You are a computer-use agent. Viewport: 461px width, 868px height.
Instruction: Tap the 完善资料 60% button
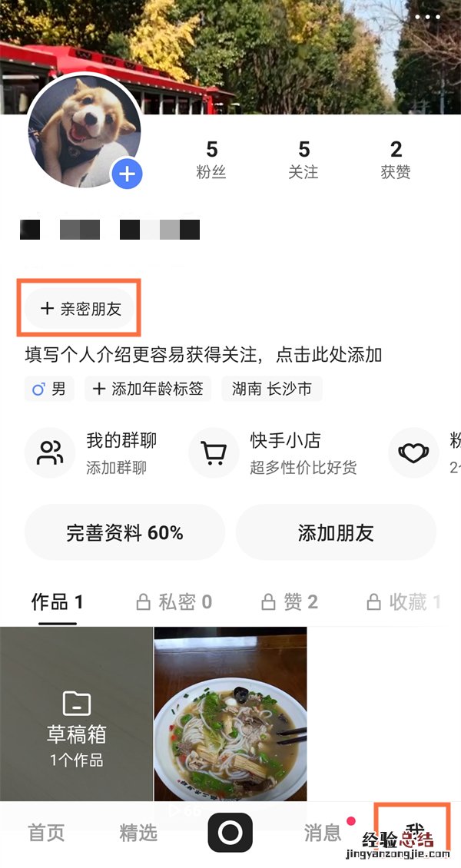124,532
